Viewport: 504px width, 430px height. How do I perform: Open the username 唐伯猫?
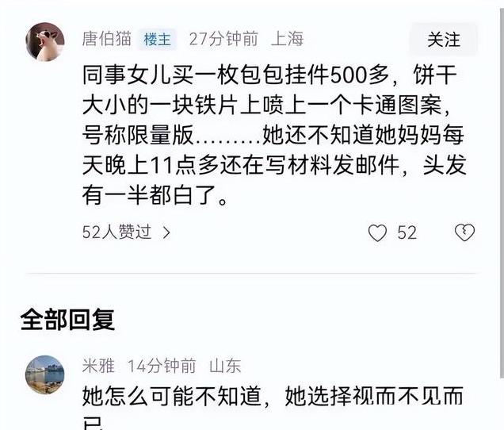coord(107,39)
